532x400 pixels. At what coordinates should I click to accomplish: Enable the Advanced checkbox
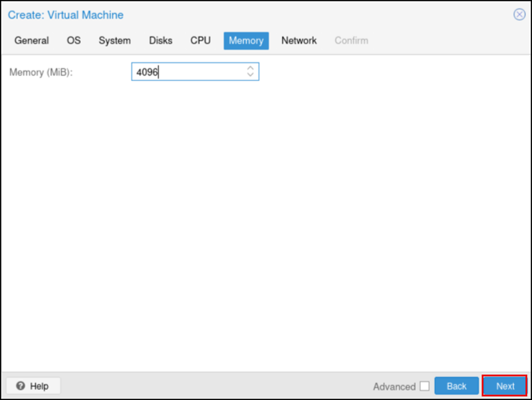pyautogui.click(x=424, y=386)
